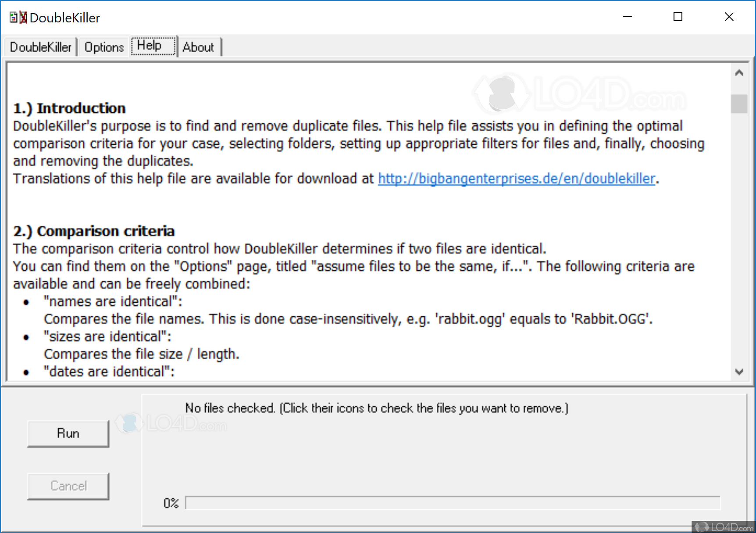Open the bigbangenterprises.de doublekiller link
This screenshot has width=756, height=533.
(517, 179)
